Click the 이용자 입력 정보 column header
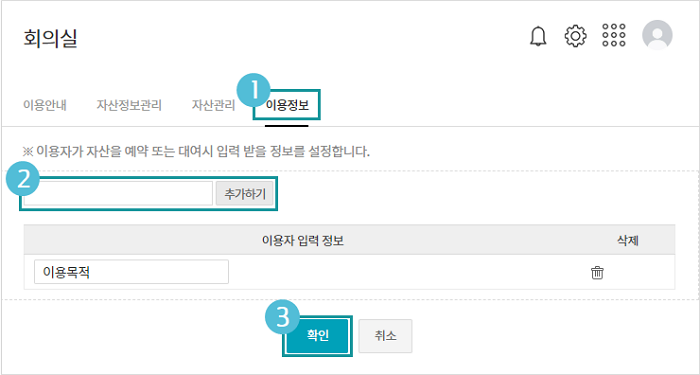Viewport: 700px width, 375px height. pyautogui.click(x=303, y=241)
